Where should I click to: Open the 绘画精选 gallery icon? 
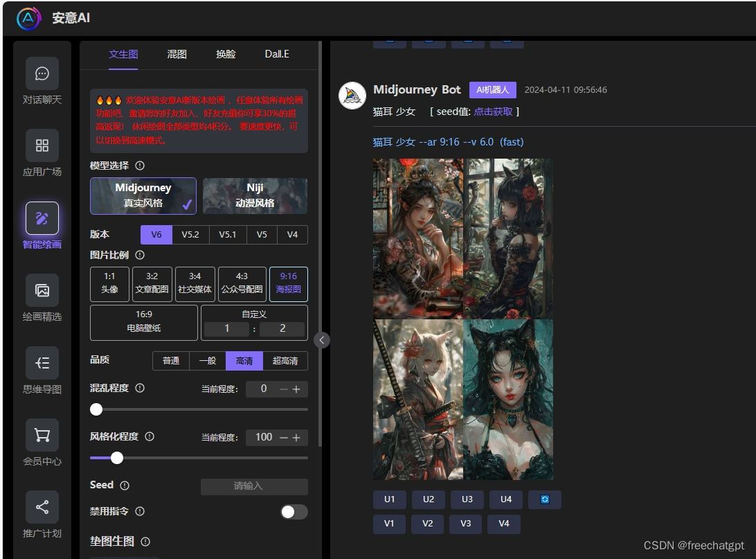click(x=42, y=290)
